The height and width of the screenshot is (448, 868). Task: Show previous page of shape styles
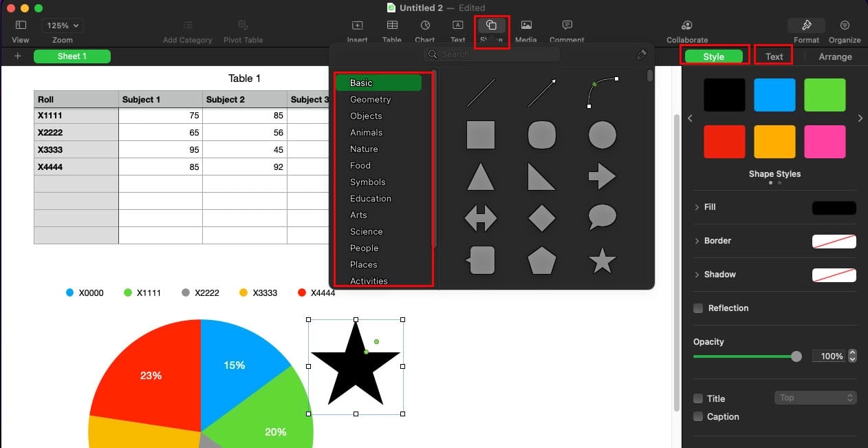coord(691,118)
